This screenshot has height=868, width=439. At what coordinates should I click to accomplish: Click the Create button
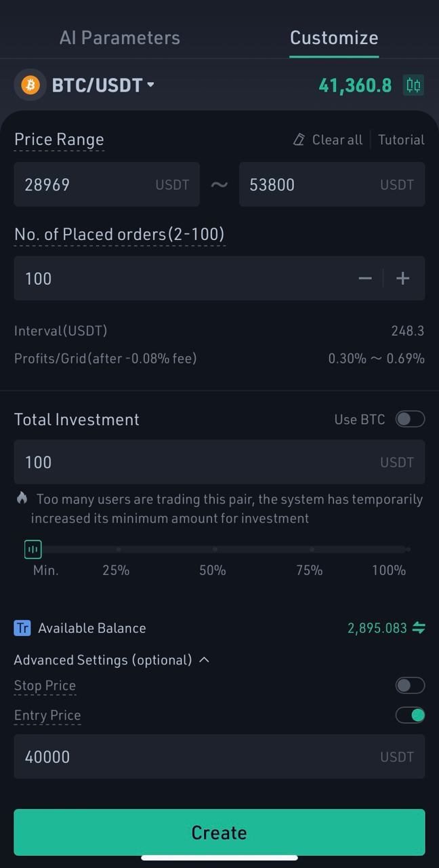pyautogui.click(x=219, y=832)
